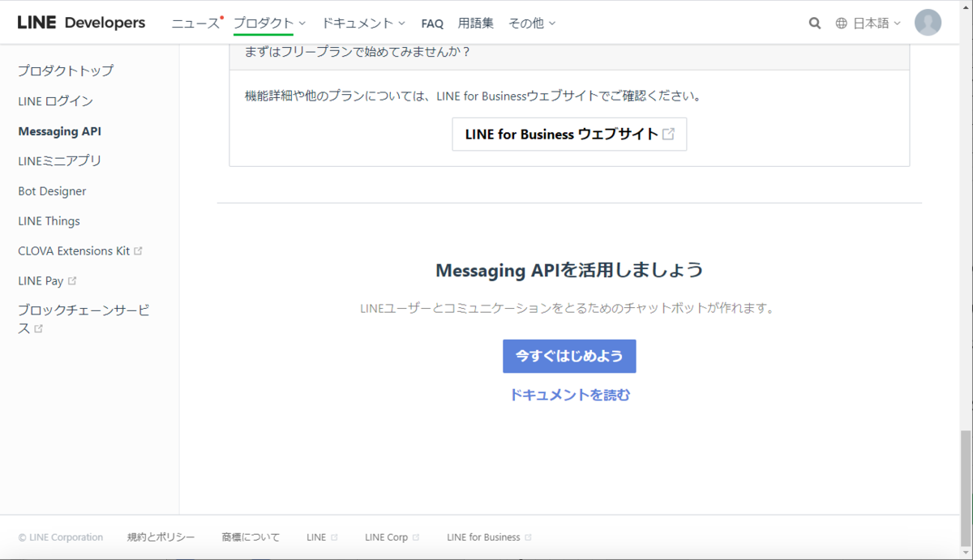973x560 pixels.
Task: Click the まずはフリープランで始めてみませんか？ text
Action: (358, 52)
